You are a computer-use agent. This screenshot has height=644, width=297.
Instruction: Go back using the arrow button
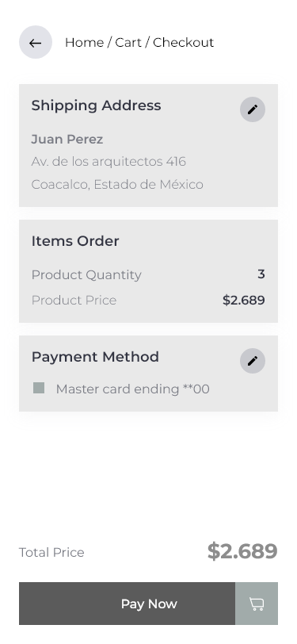[x=36, y=42]
